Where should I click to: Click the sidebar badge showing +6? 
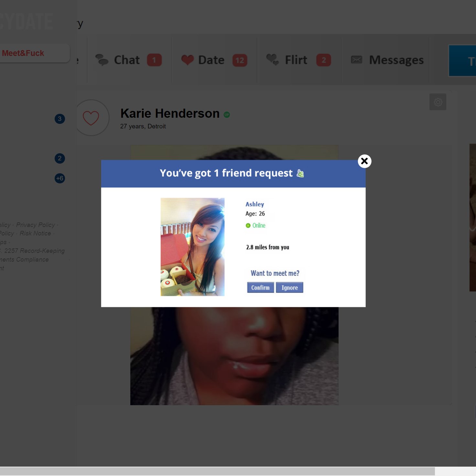[60, 178]
